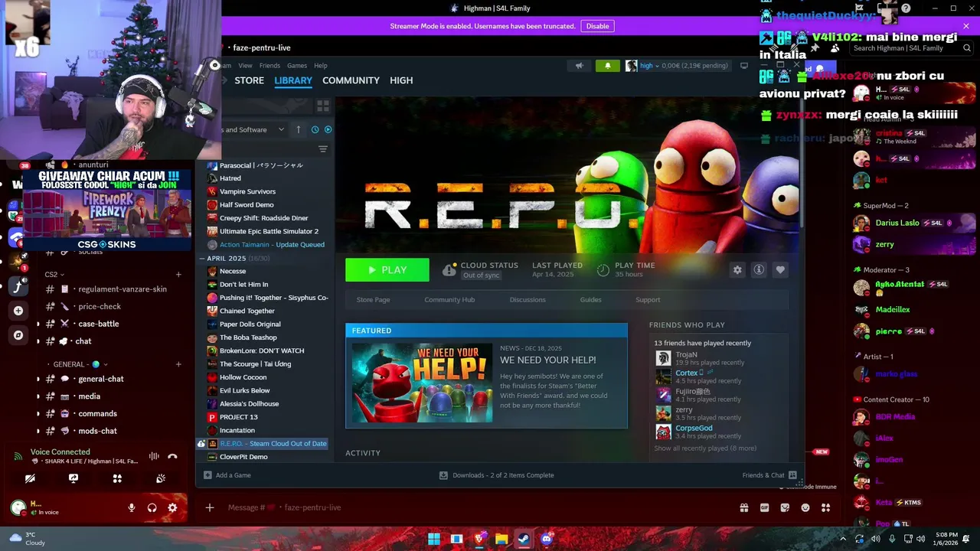Open Steam COMMUNITY tab
Screen dimensions: 980x551
tap(351, 80)
